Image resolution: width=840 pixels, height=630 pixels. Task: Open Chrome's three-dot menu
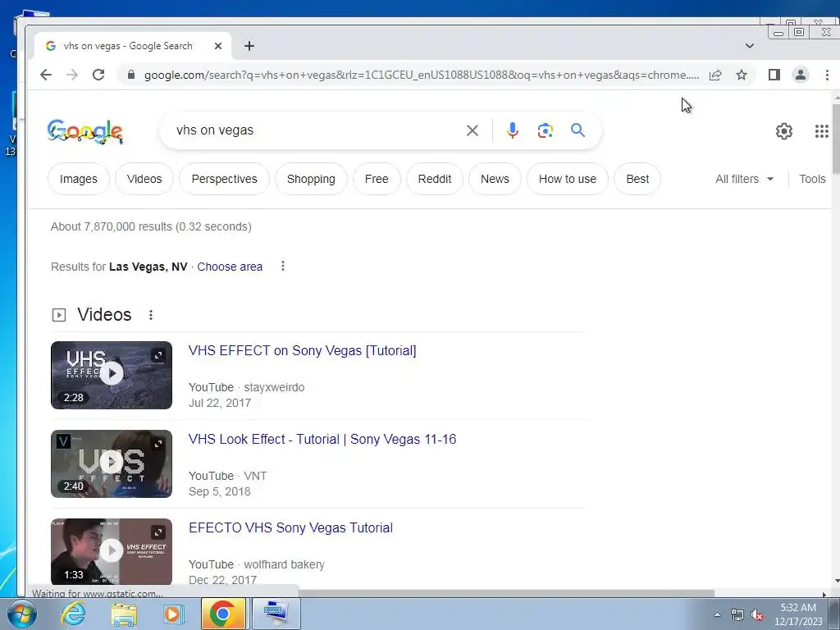coord(827,75)
